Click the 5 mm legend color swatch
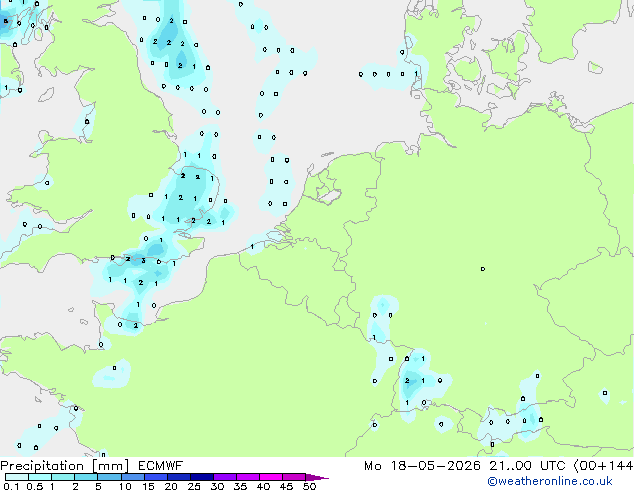The height and width of the screenshot is (490, 634). 110,477
